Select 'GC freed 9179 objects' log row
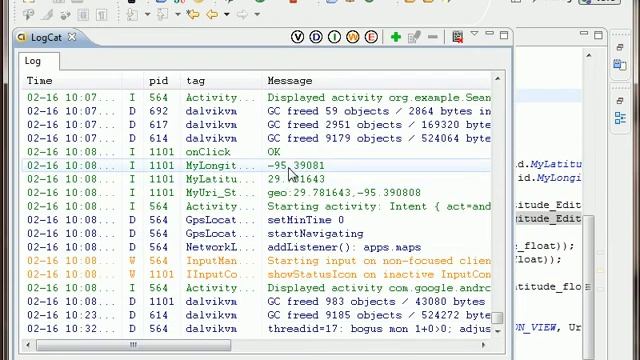The image size is (640, 360). tap(256, 138)
